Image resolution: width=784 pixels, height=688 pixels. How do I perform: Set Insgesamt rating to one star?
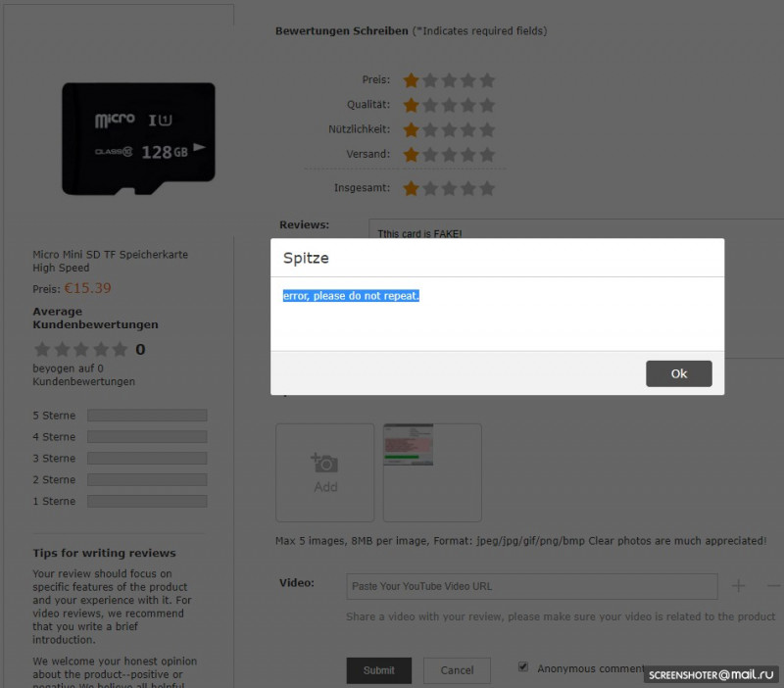[411, 188]
